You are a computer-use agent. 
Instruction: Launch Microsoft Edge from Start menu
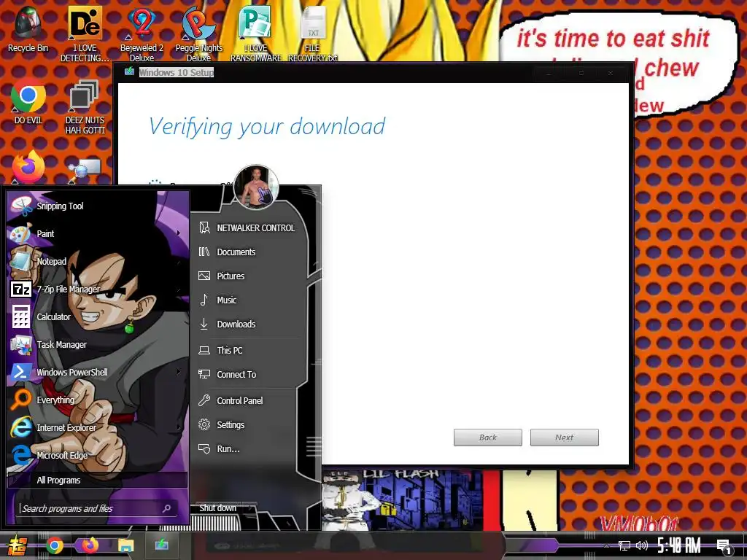point(98,455)
